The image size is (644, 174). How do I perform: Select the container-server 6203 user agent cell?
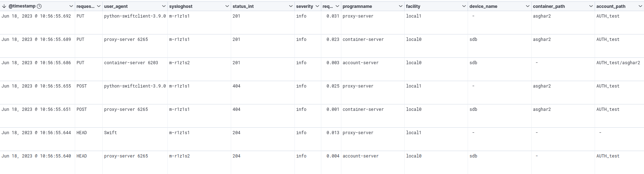click(131, 63)
